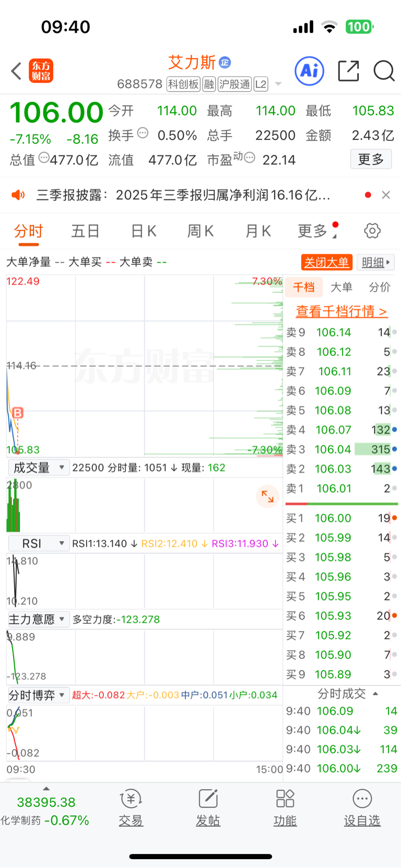Select 卖1 row at 106.01
Viewport: 401px width, 868px height.
[341, 489]
